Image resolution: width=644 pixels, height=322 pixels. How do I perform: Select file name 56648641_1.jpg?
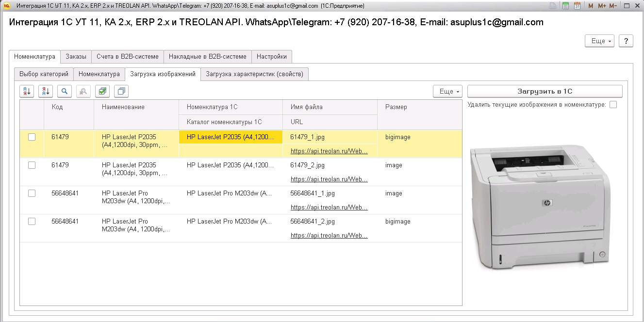(x=313, y=193)
